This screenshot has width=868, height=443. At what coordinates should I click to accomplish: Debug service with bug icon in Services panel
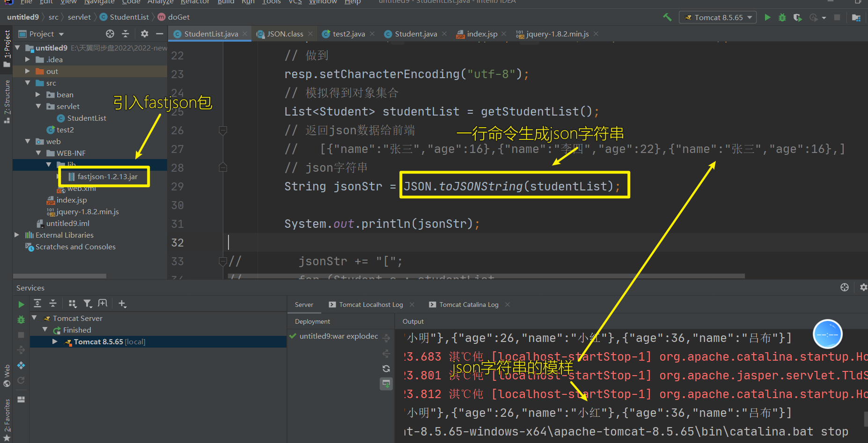(21, 320)
